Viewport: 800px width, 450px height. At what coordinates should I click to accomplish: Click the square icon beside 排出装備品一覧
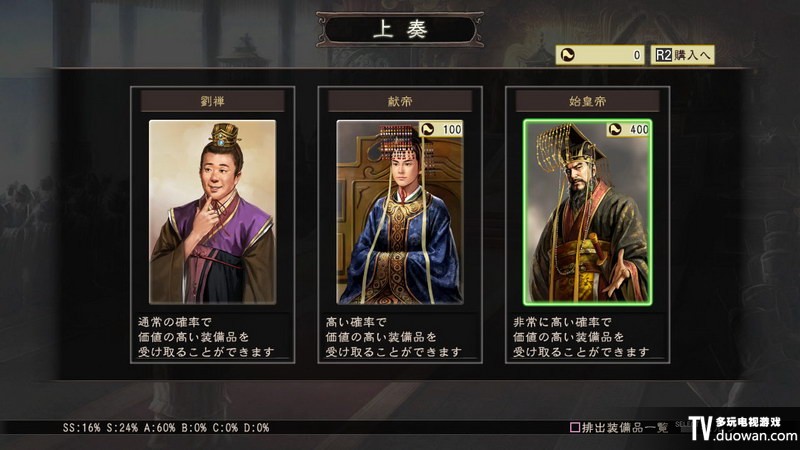574,428
